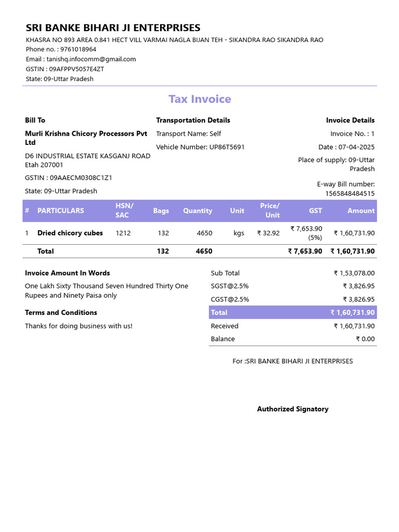This screenshot has width=399, height=532.
Task: Click the highlighted Total label in summary
Action: click(219, 312)
